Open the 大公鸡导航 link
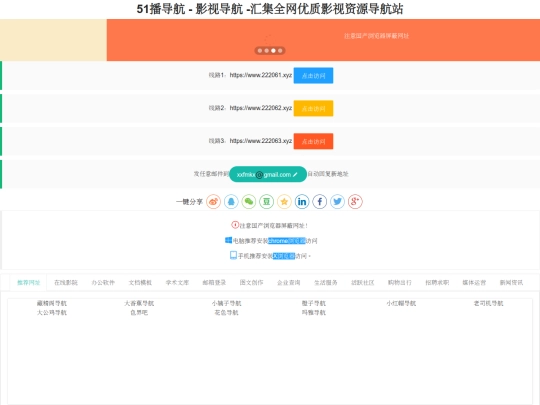540x405 pixels. click(x=52, y=313)
